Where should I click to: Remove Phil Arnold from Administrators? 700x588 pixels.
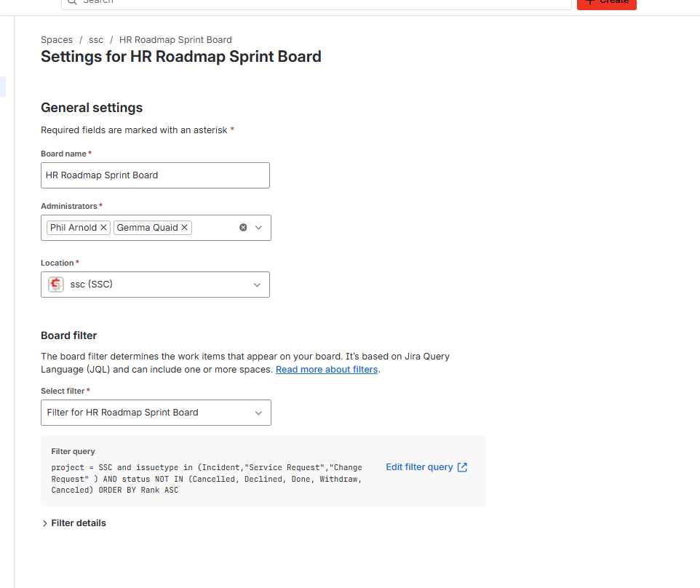(103, 227)
